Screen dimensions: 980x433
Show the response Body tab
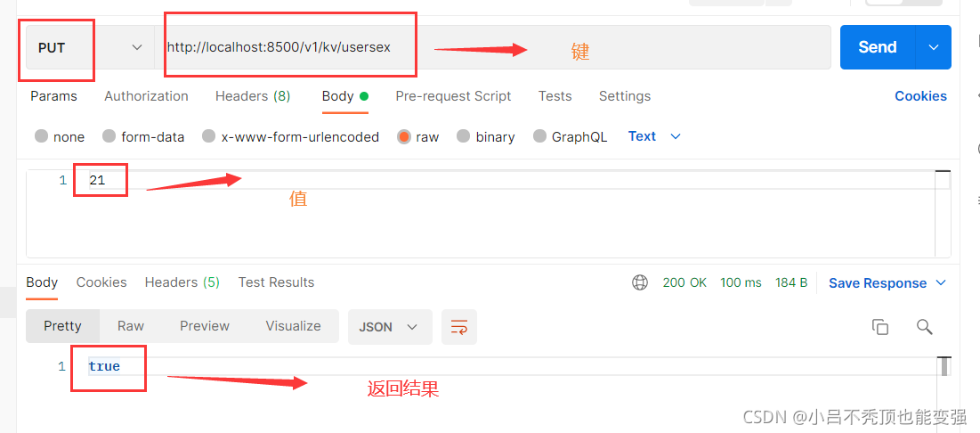pyautogui.click(x=42, y=282)
